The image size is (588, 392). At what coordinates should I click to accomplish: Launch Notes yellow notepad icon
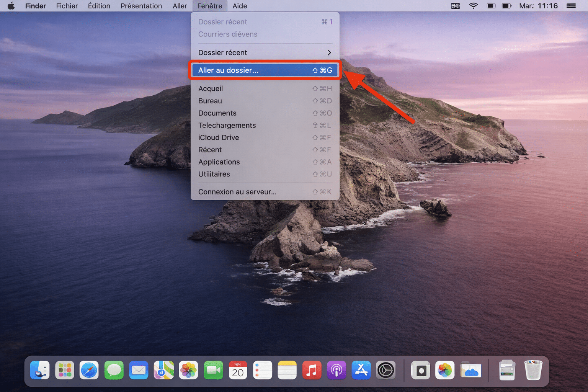[x=287, y=370]
